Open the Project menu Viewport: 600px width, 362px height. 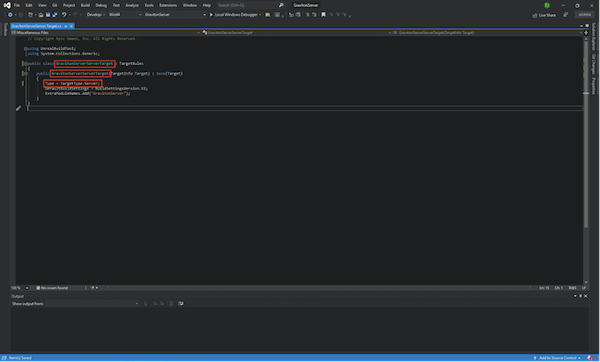tap(69, 5)
